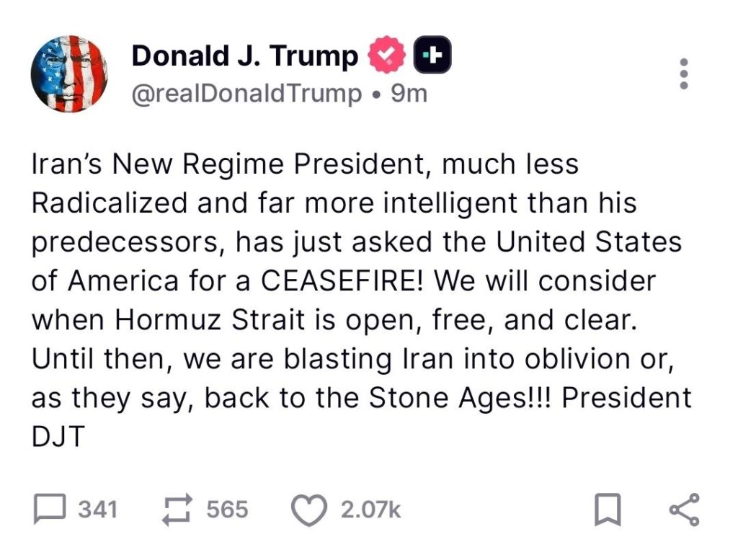Bookmark this post

(606, 510)
